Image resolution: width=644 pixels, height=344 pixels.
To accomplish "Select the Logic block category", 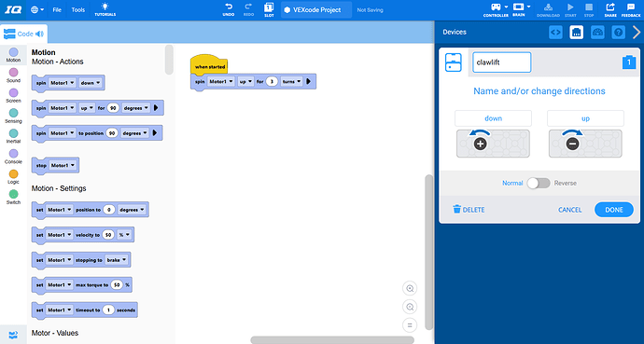I will click(x=13, y=177).
